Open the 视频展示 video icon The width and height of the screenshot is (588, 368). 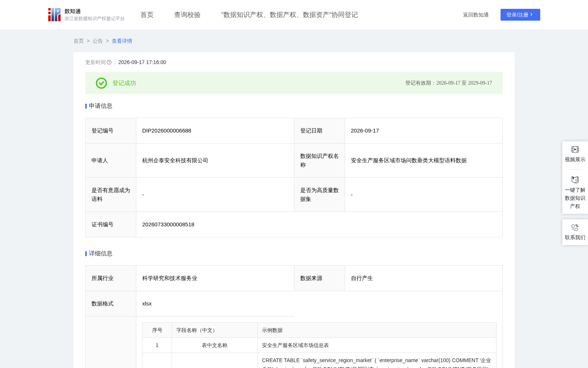pos(575,149)
